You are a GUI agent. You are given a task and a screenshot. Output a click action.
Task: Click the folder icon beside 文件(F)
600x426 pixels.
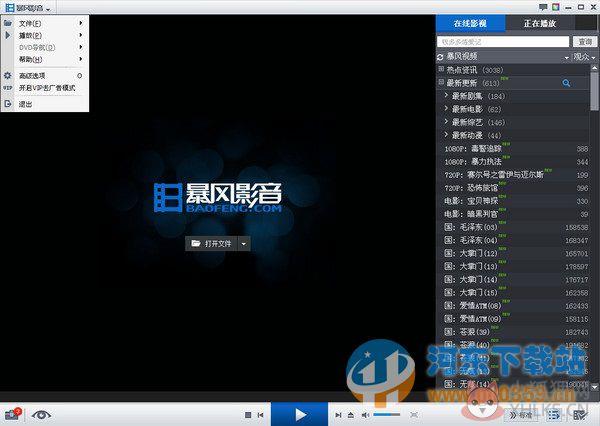(x=8, y=23)
